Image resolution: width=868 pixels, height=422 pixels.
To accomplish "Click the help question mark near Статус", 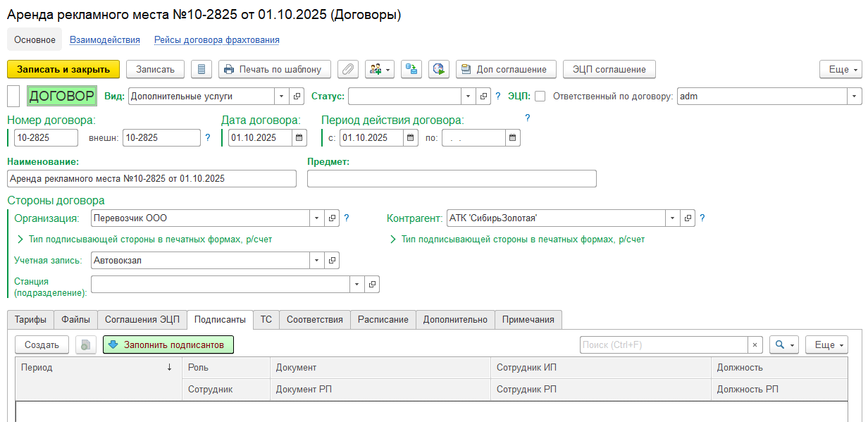I will coord(498,97).
